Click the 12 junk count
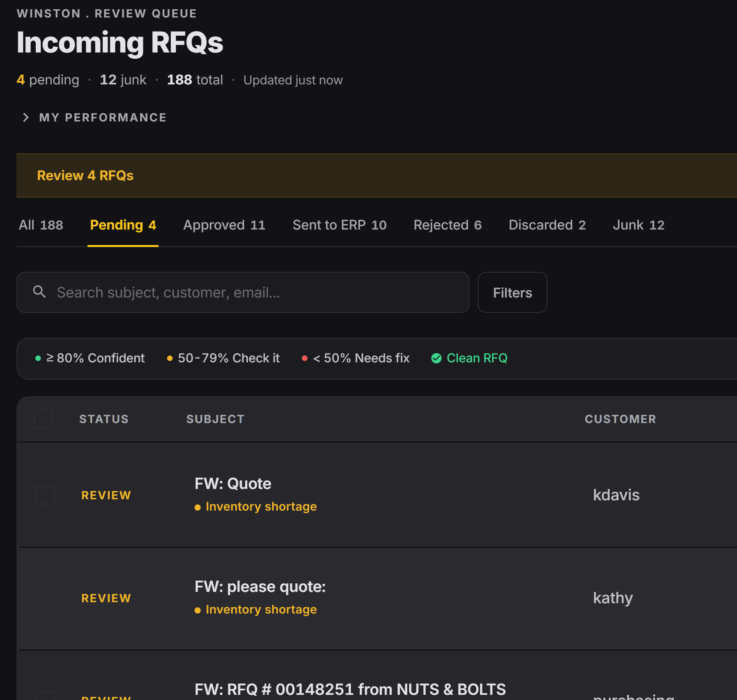Viewport: 737px width, 700px height. tap(123, 80)
